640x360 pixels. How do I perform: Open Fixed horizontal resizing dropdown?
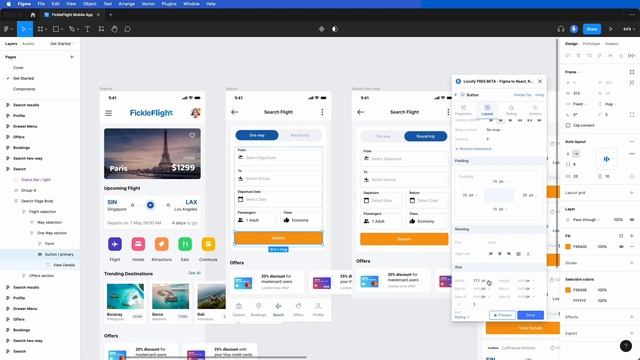(580, 104)
